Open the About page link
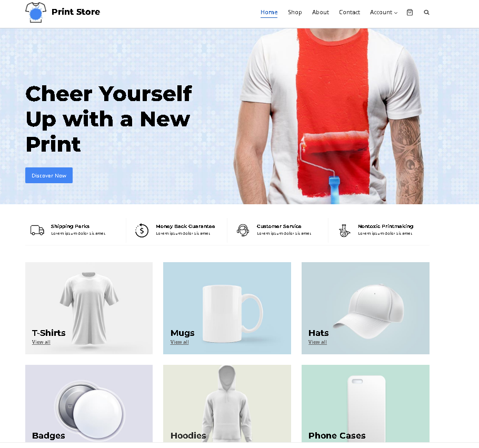This screenshot has width=479, height=448. [321, 12]
